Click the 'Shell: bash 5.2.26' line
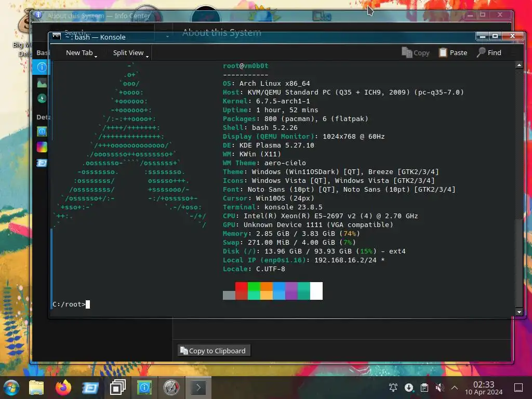 click(x=260, y=128)
